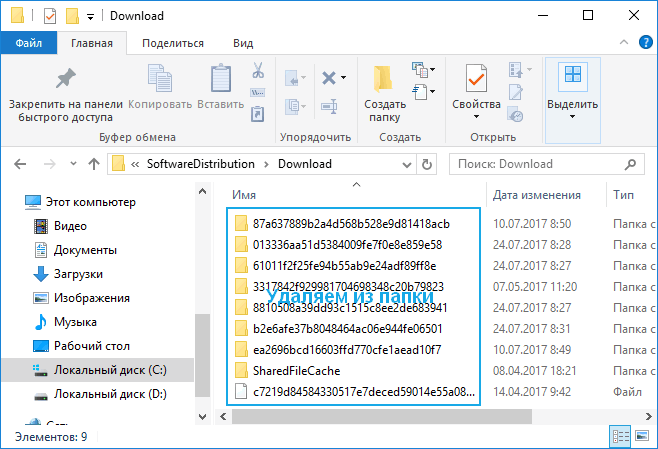Open the Файл menu

click(x=28, y=43)
